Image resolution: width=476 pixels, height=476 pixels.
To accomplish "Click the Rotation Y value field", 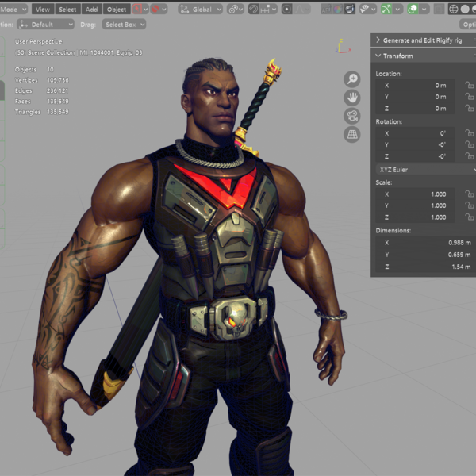I will [x=415, y=145].
